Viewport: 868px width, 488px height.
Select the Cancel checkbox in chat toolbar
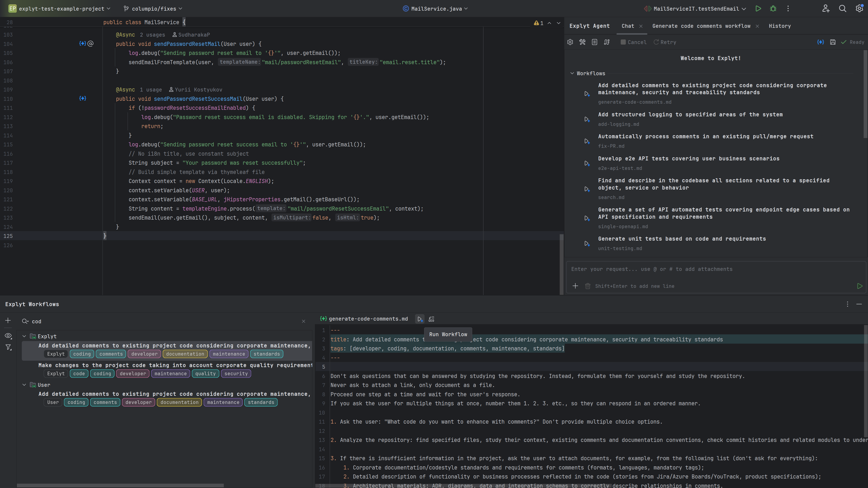(623, 42)
